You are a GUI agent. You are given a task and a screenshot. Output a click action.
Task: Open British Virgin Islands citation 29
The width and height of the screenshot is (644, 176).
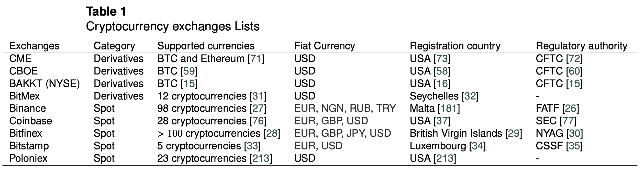[514, 134]
